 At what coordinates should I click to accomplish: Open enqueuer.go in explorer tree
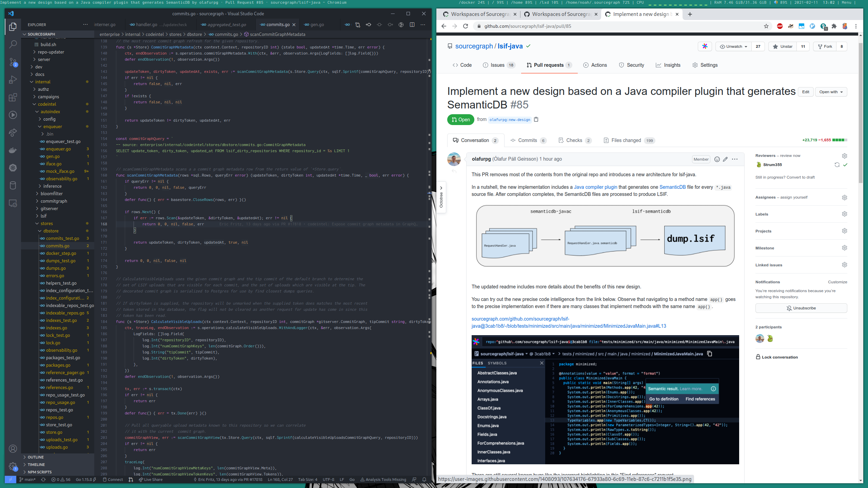point(58,149)
